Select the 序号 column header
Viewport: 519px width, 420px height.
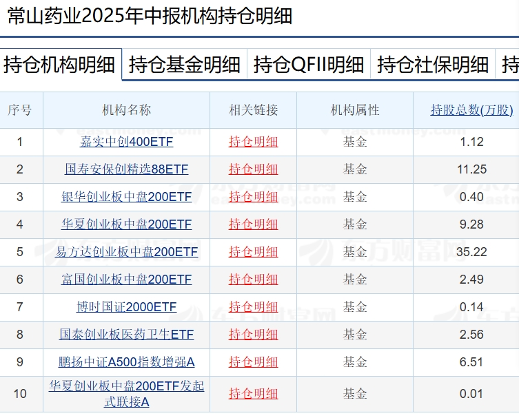coord(20,109)
